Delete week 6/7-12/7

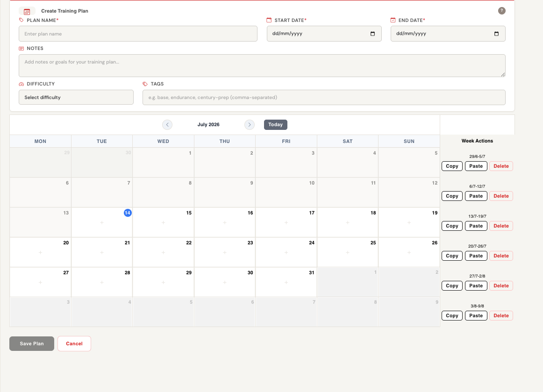[501, 196]
